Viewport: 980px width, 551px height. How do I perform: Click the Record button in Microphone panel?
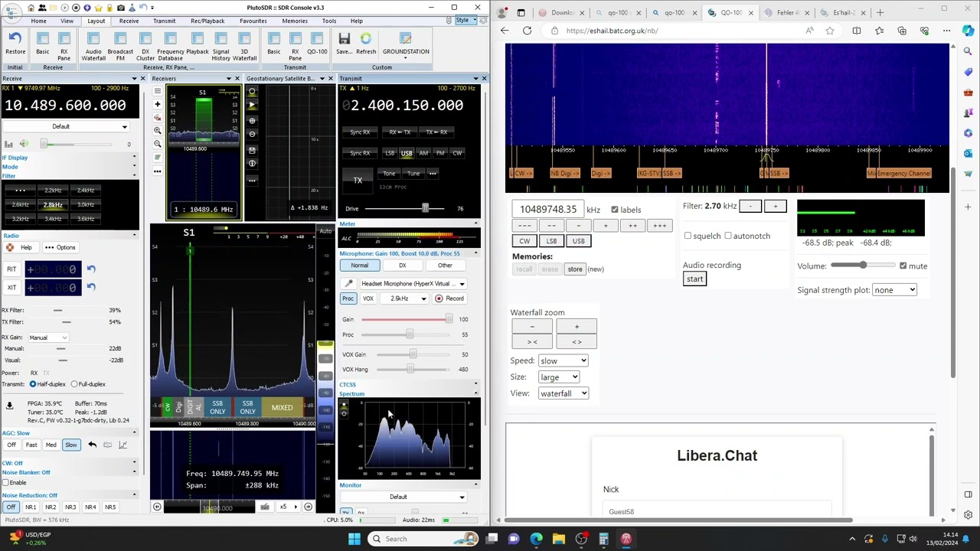pyautogui.click(x=449, y=298)
